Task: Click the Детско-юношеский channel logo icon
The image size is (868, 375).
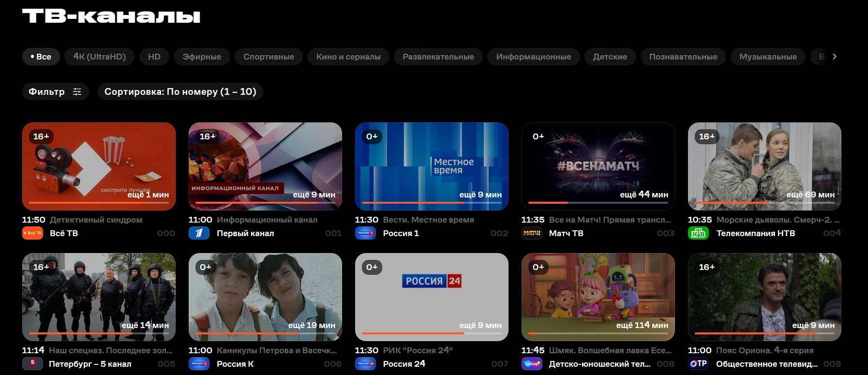Action: 532,363
